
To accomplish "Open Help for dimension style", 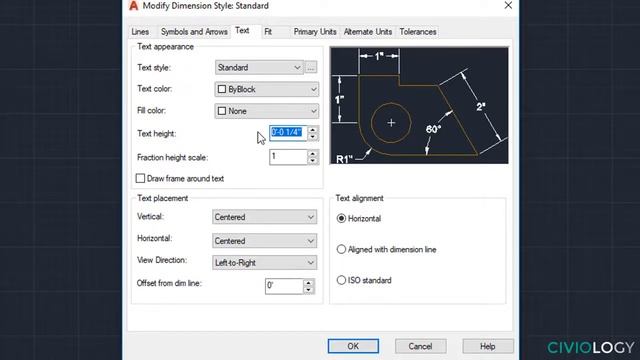I will point(488,346).
